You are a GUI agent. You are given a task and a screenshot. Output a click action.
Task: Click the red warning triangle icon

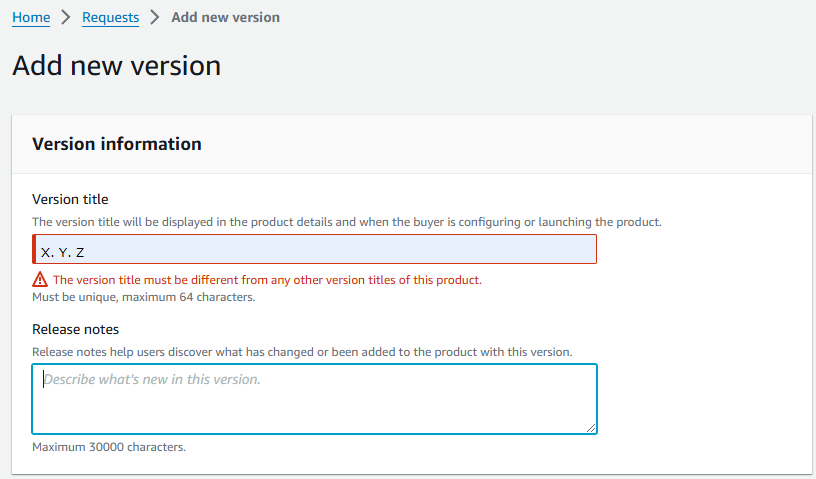pyautogui.click(x=40, y=280)
